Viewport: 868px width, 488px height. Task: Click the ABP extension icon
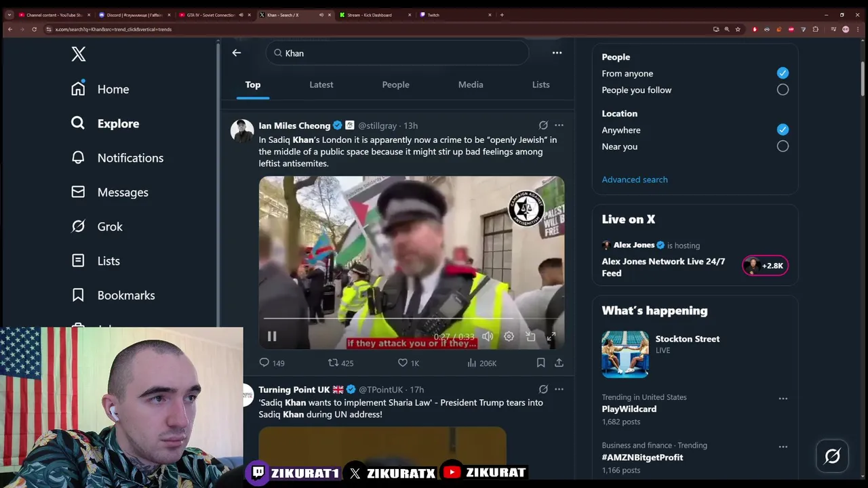[x=791, y=29]
